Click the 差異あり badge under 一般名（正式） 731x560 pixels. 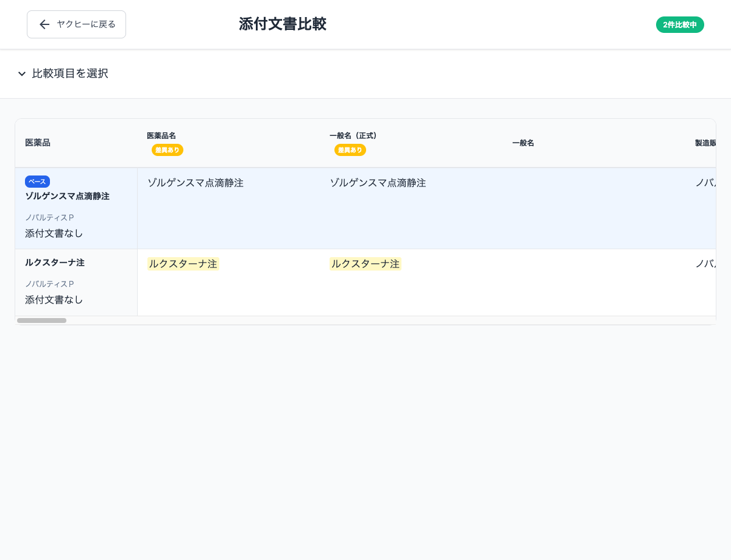(350, 150)
